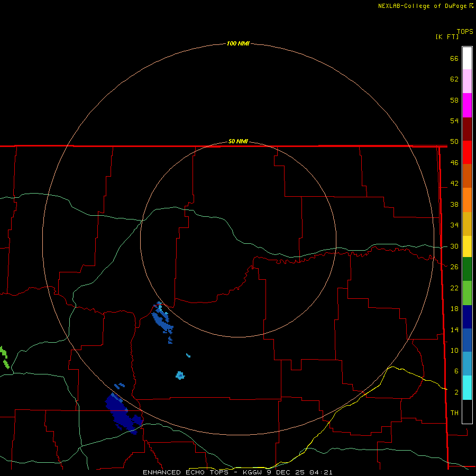Pick the light blue legend swatch
This screenshot has width=476, height=476.
pos(467,364)
